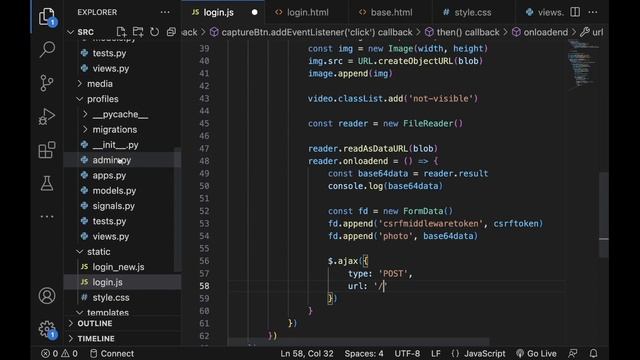Select url breadcrumb item

click(592, 32)
